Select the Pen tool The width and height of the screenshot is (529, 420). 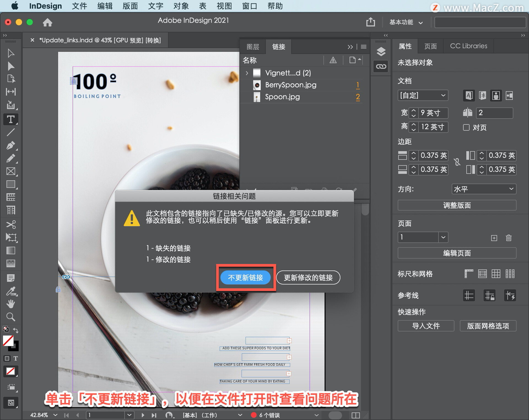pyautogui.click(x=10, y=145)
